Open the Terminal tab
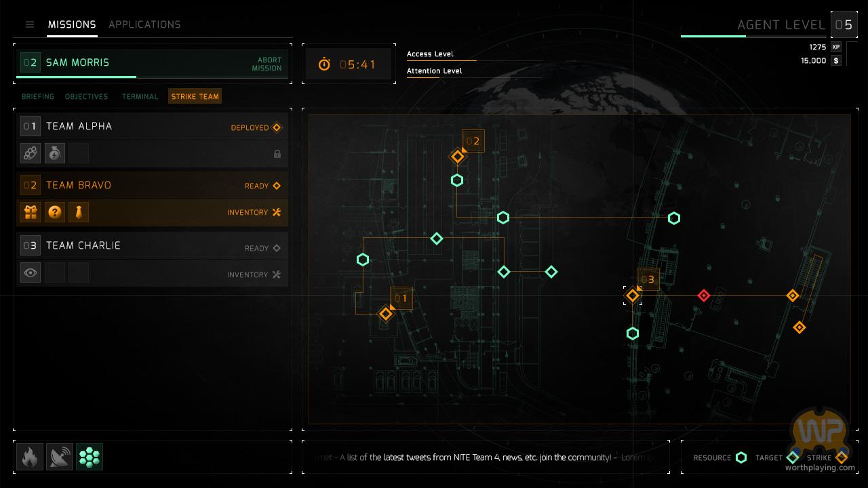Screen dimensions: 868x488 pos(140,97)
